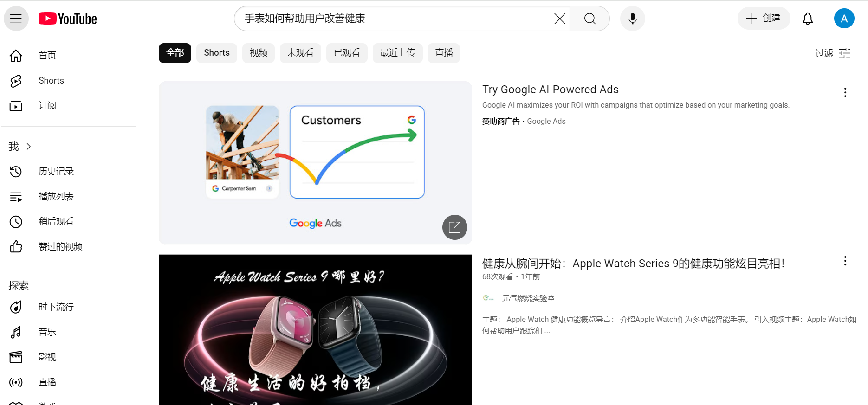
Task: Open Try Google AI-Powered Ads title
Action: [550, 90]
